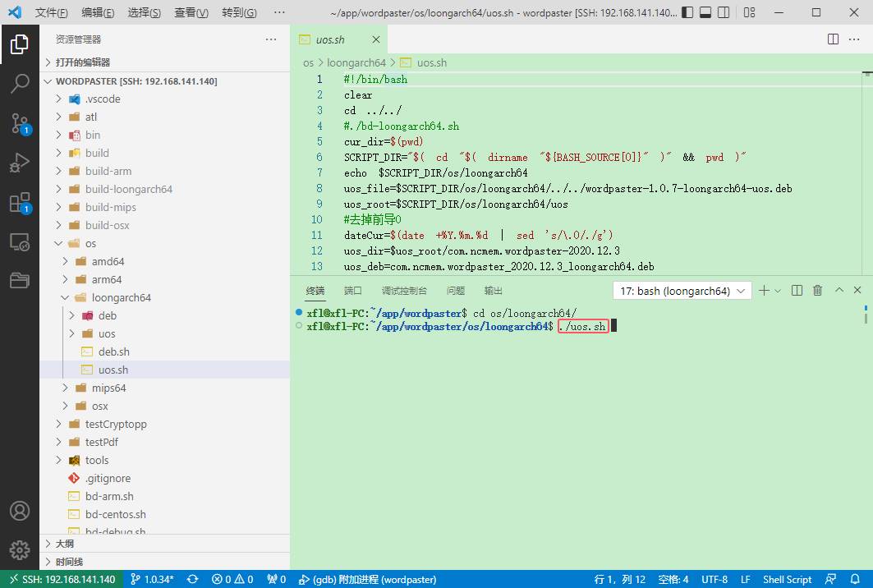The height and width of the screenshot is (588, 873).
Task: Open Manage gear in activity bar
Action: [20, 549]
